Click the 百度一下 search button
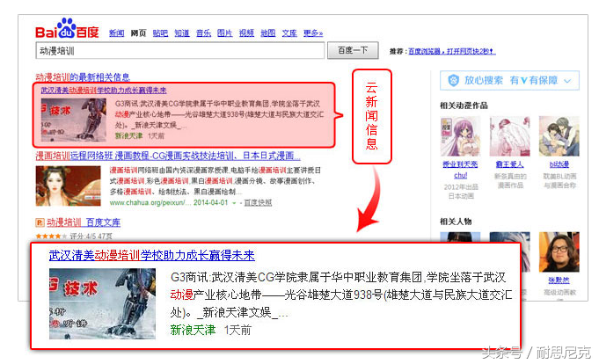Screen dimensions: 599x364 [x=353, y=50]
